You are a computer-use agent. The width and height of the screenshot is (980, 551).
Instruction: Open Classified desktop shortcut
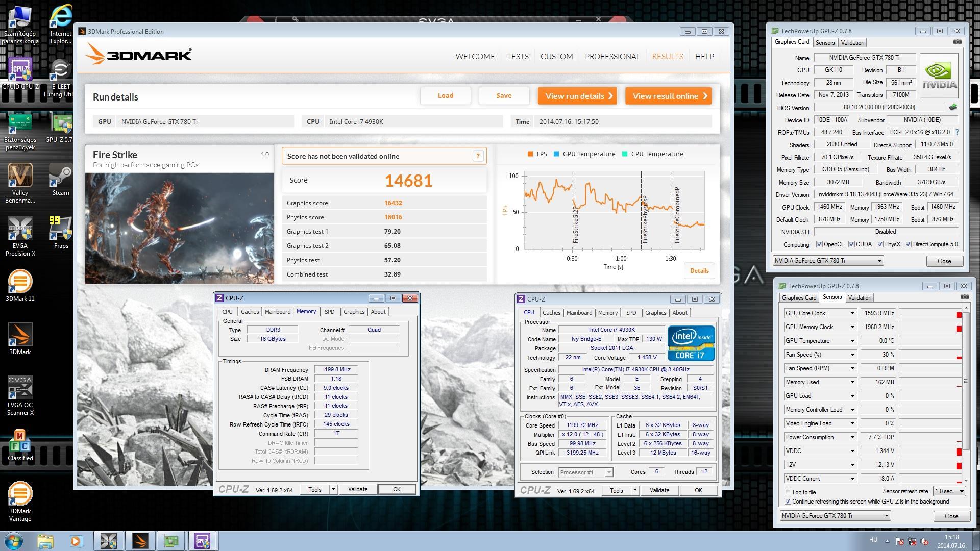pos(20,445)
